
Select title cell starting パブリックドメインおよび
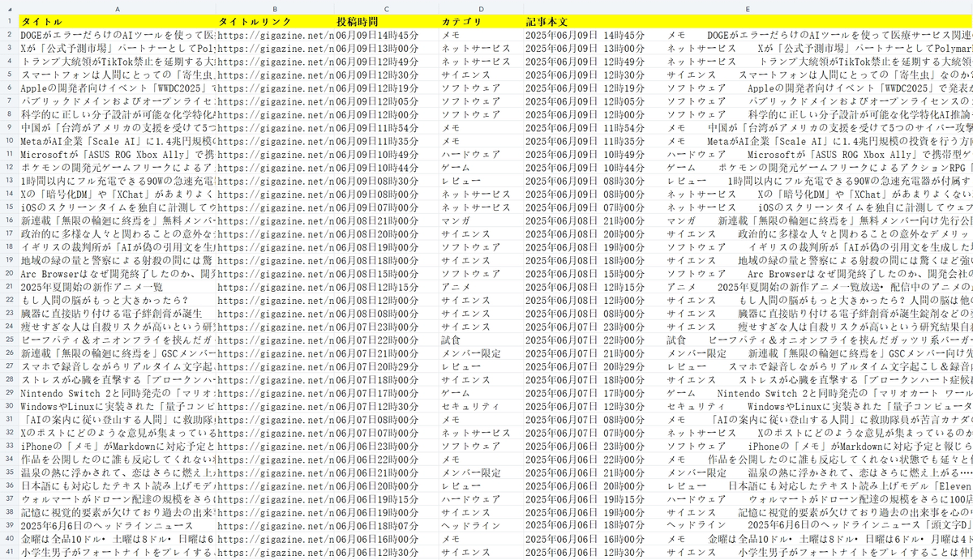click(118, 100)
